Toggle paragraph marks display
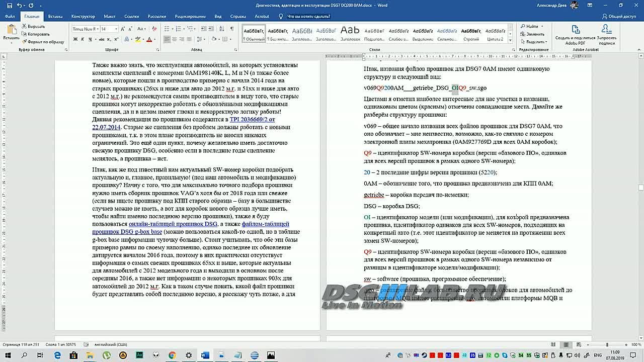Screen dimensions: 644x362 (x=231, y=29)
